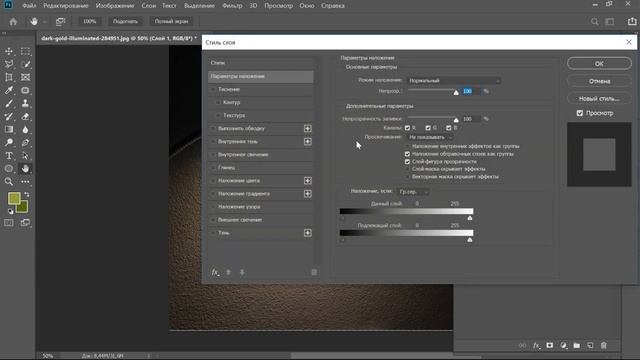
Task: Move effect down arrow in styles list
Action: [242, 272]
